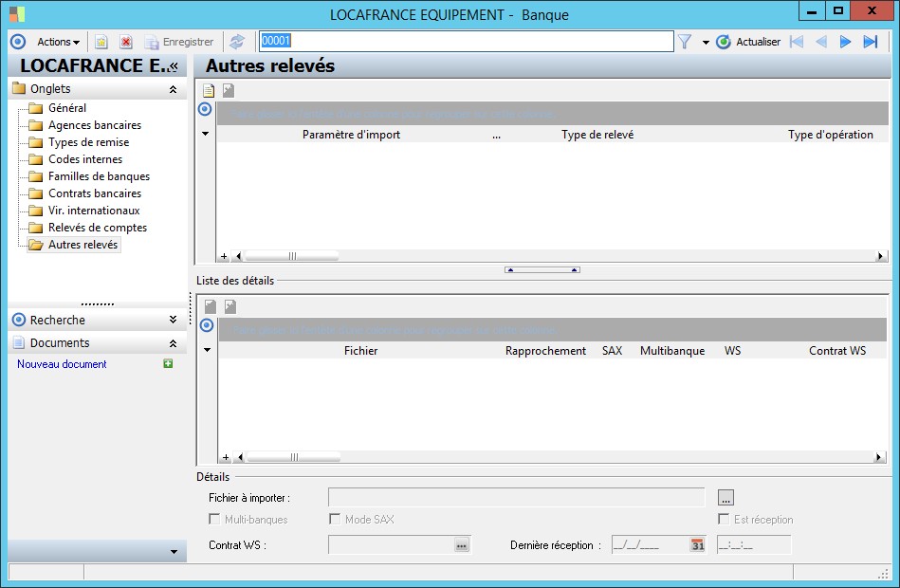Open the Dernière réception calendar picker
The width and height of the screenshot is (900, 588).
tap(697, 545)
